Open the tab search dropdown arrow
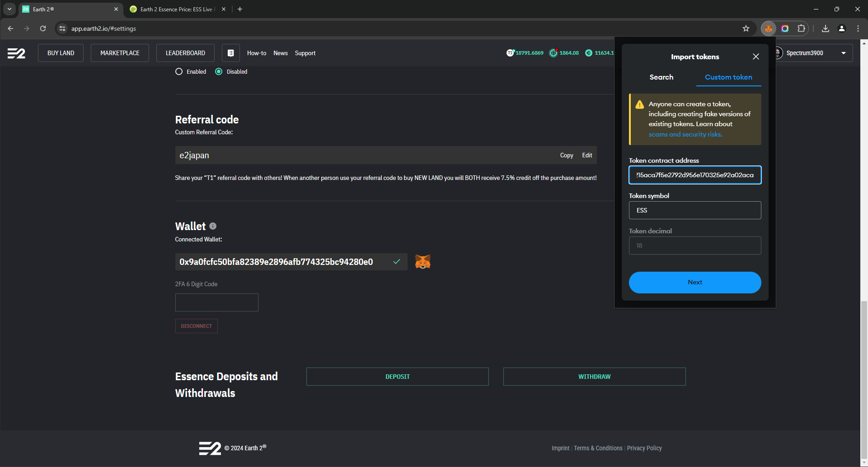The image size is (868, 467). 9,9
